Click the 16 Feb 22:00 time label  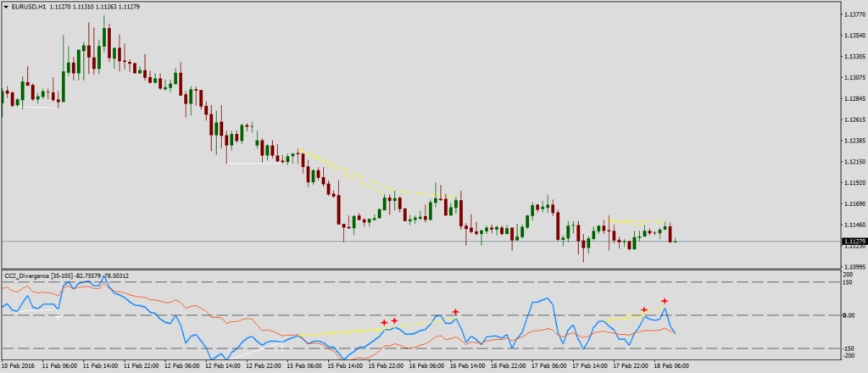(x=509, y=365)
